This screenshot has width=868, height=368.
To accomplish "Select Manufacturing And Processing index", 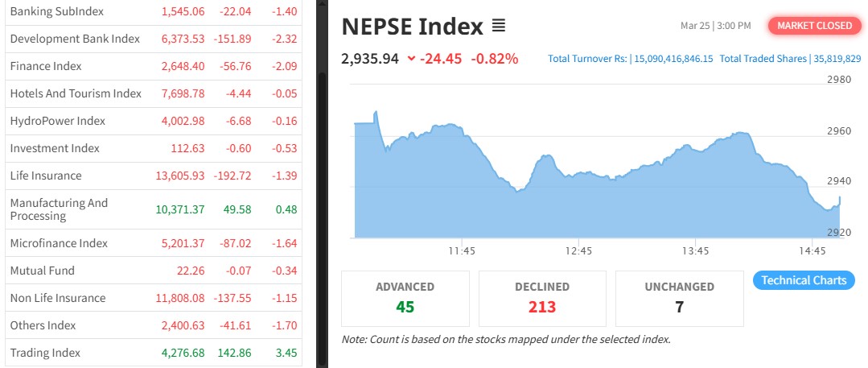I will (59, 209).
